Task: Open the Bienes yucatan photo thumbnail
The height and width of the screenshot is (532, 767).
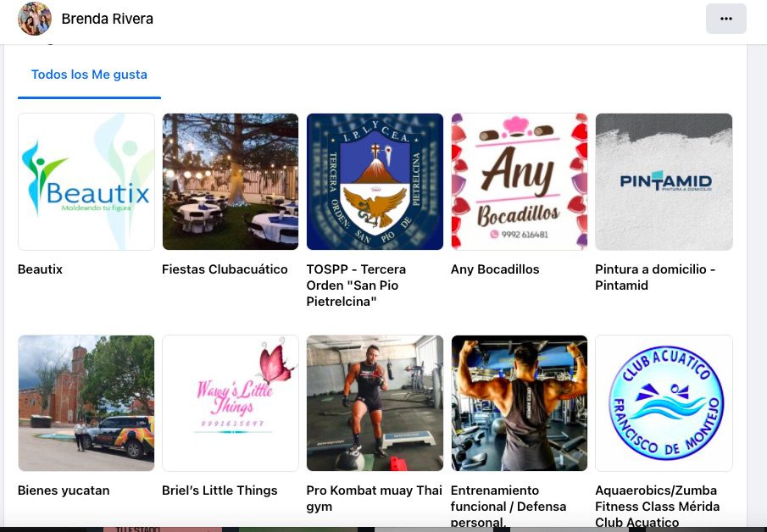Action: point(86,403)
